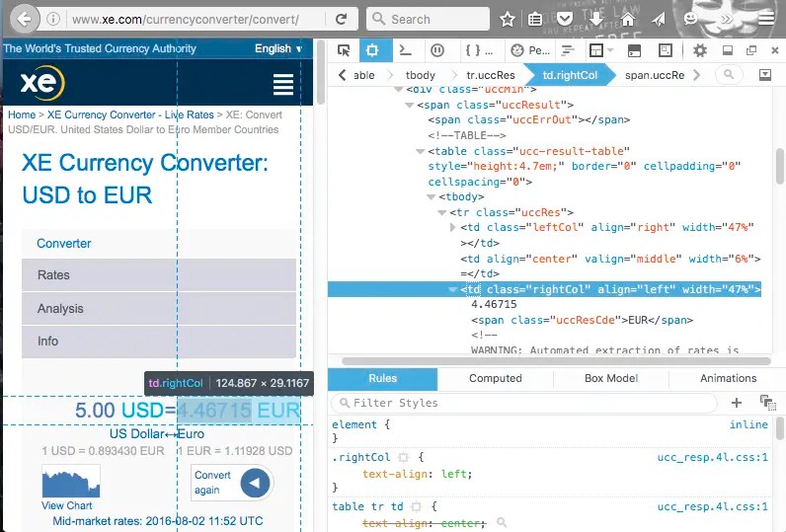
Task: Switch to the Computed tab
Action: [x=496, y=379]
